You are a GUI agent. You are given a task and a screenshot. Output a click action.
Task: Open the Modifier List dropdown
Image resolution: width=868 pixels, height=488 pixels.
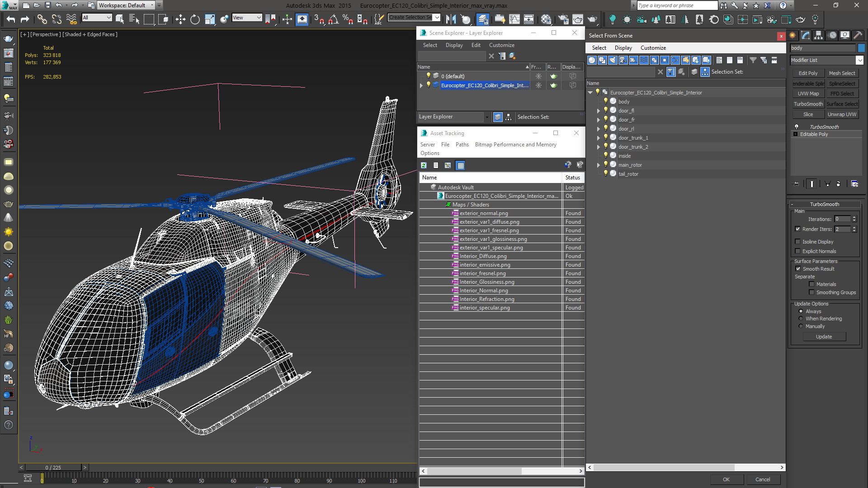point(859,60)
